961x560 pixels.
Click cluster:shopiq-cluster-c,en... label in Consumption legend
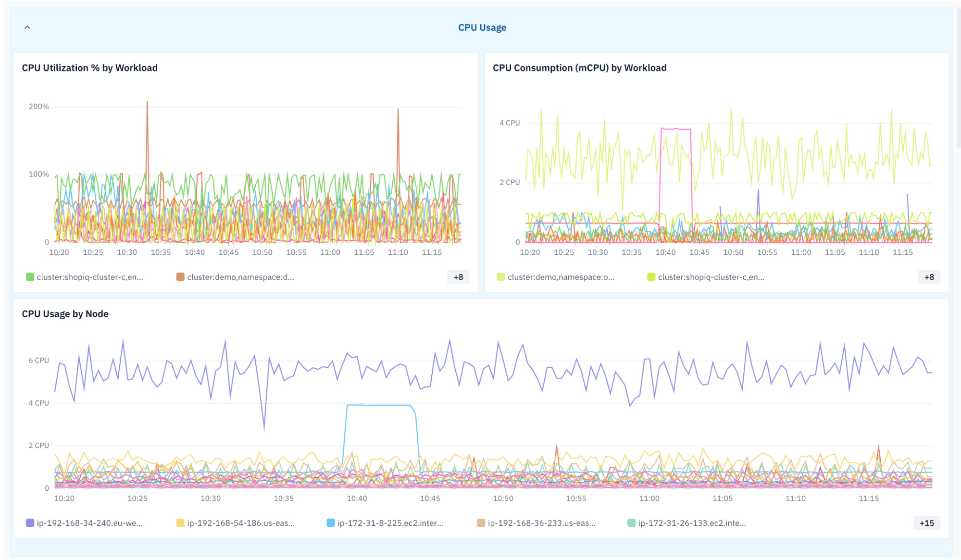(x=711, y=277)
